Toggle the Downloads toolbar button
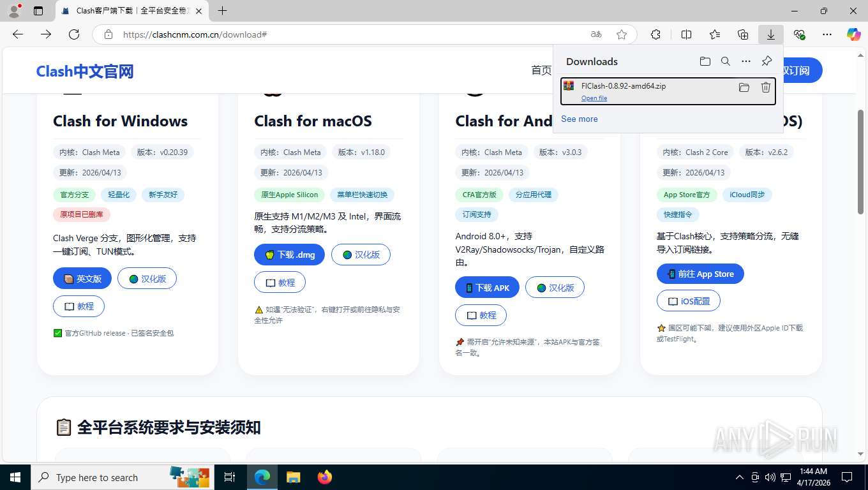Viewport: 868px width, 490px height. (771, 34)
